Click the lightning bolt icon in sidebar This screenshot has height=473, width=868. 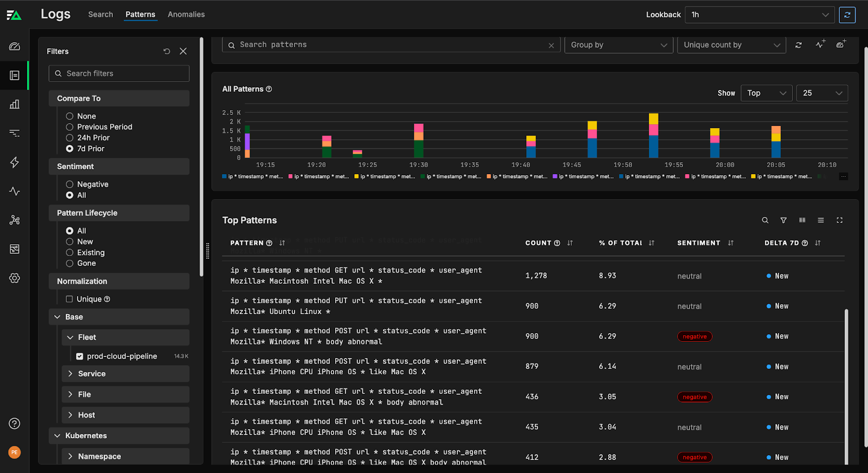pyautogui.click(x=15, y=162)
